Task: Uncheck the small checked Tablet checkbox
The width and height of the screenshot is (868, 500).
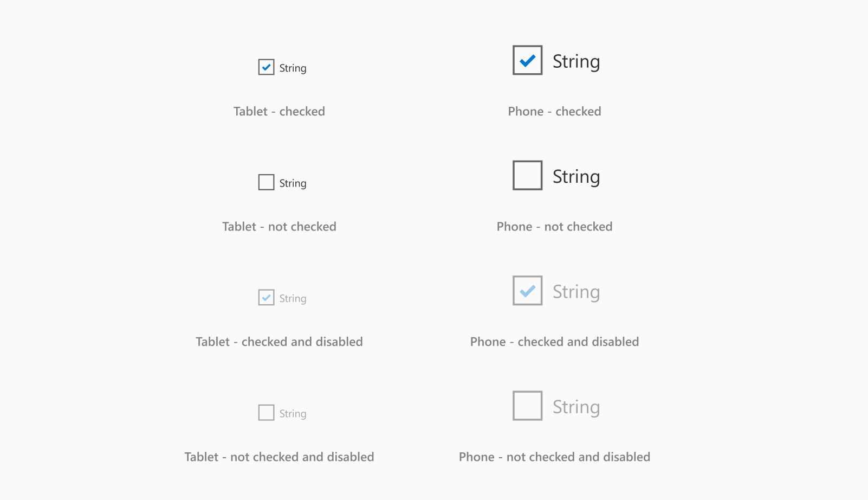Action: pos(266,67)
